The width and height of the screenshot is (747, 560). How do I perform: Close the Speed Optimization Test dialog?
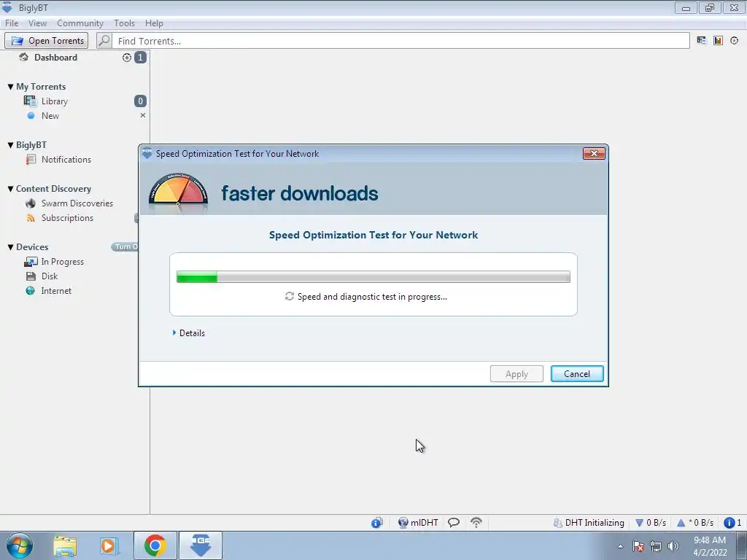tap(594, 153)
